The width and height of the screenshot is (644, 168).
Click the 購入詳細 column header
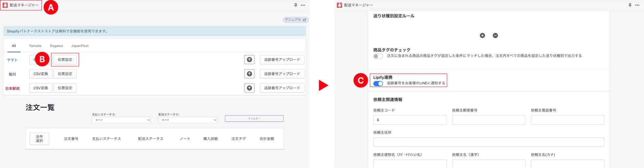(x=210, y=139)
